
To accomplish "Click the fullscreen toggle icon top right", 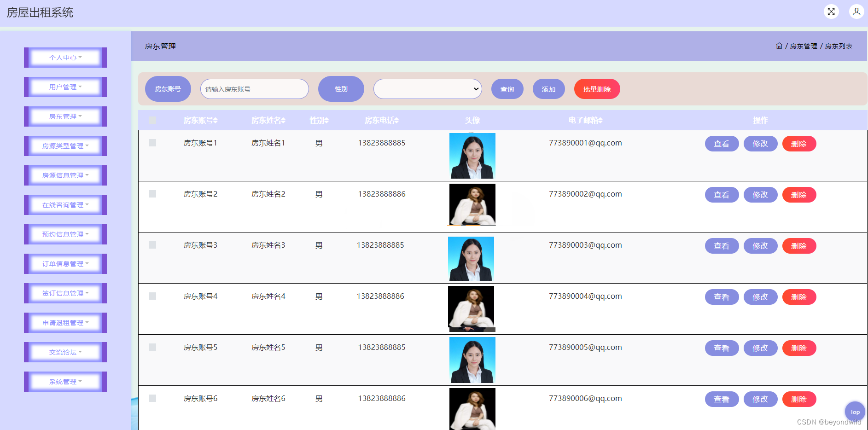I will (831, 12).
